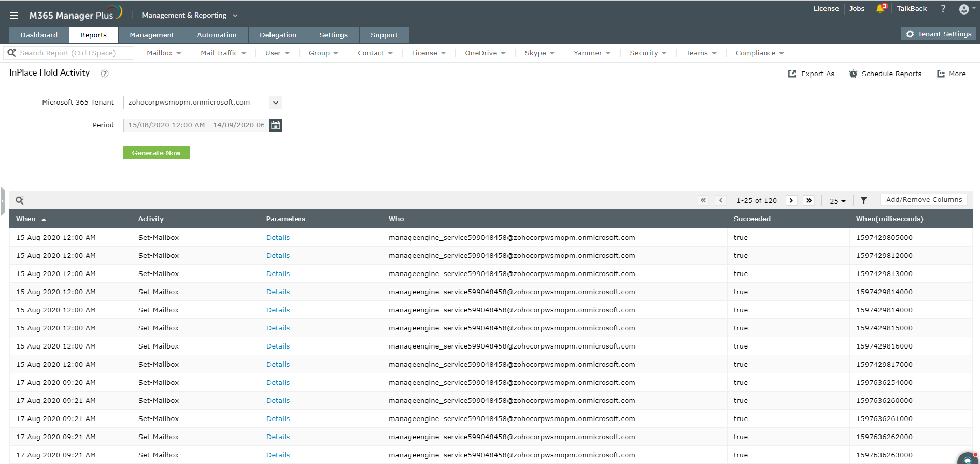Switch to the Automation tab
Viewport: 980px width, 464px height.
[x=217, y=35]
